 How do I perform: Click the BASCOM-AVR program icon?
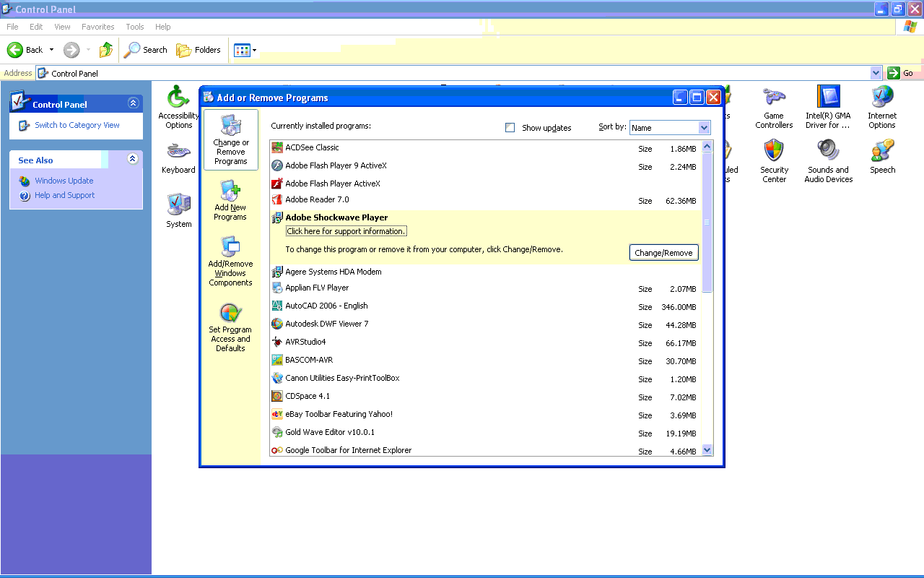(x=277, y=360)
